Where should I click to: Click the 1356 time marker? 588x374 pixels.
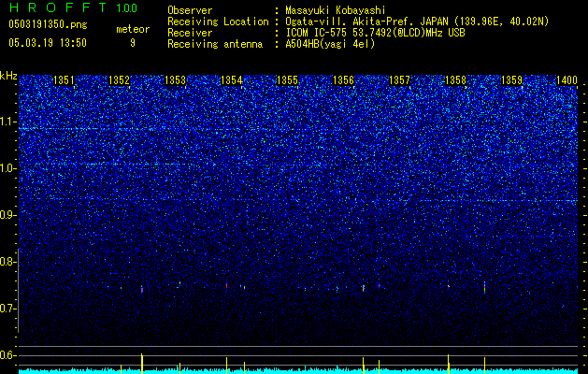click(343, 80)
